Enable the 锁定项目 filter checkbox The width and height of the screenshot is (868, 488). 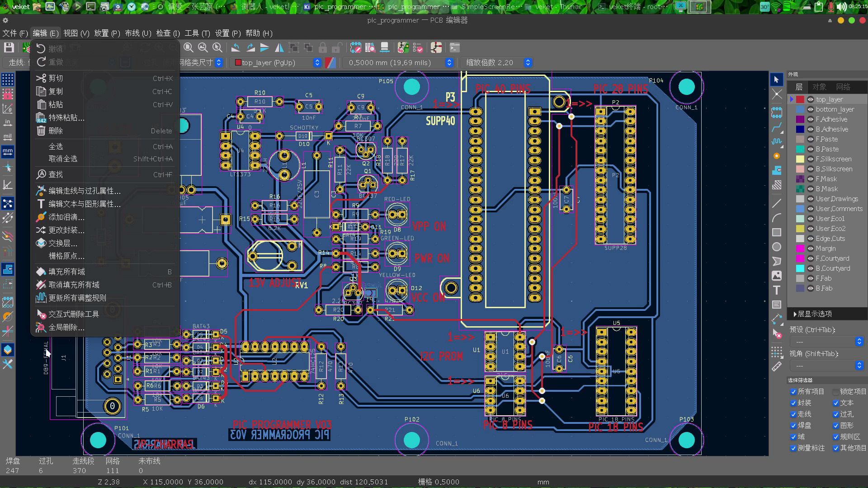[x=835, y=392]
